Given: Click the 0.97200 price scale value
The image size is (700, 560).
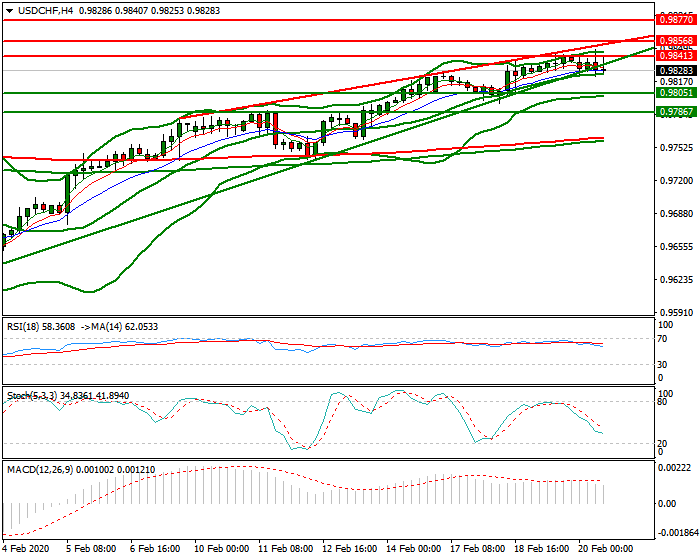Looking at the screenshot, I should click(676, 181).
